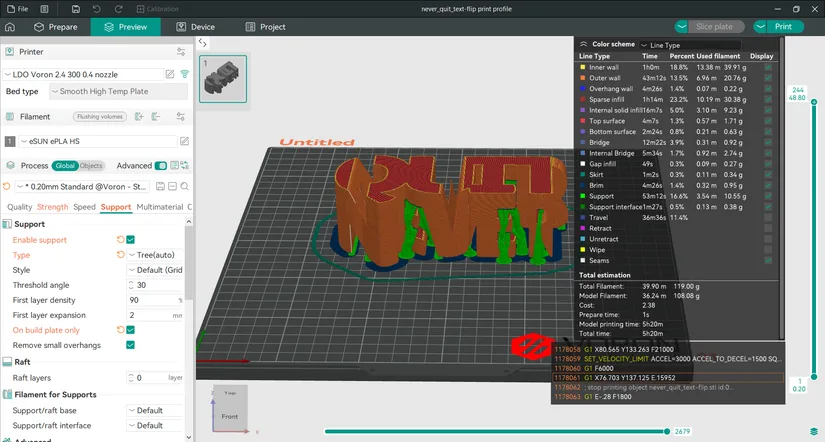Click the First layer expansion field
Viewport: 825px width, 442px height.
pos(155,315)
